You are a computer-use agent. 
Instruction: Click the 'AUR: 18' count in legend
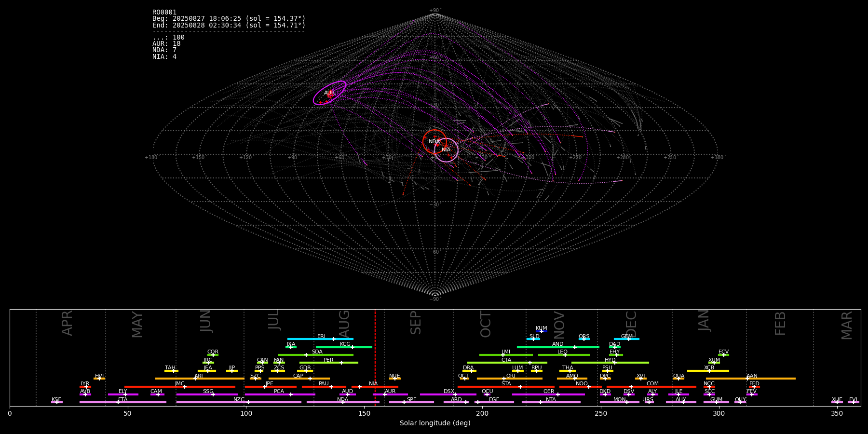click(x=166, y=44)
